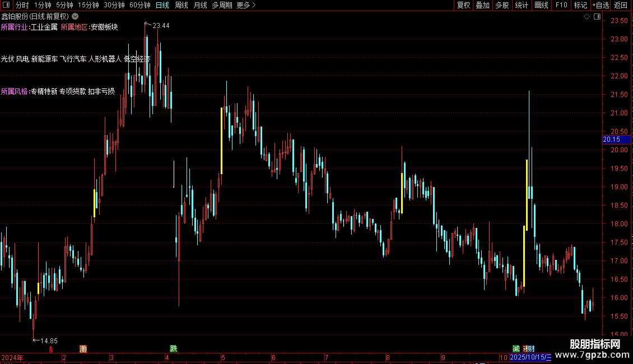The image size is (633, 364).
Task: Click the 安徽板块 region link
Action: (104, 27)
